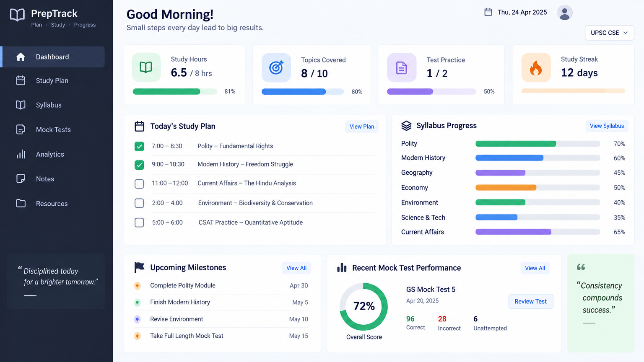Click the Upcoming Milestones flag icon

pos(139,267)
